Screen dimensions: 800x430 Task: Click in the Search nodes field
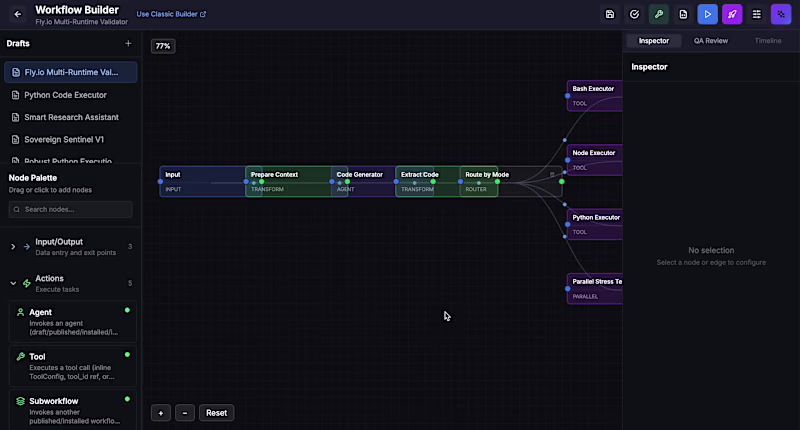pyautogui.click(x=70, y=209)
